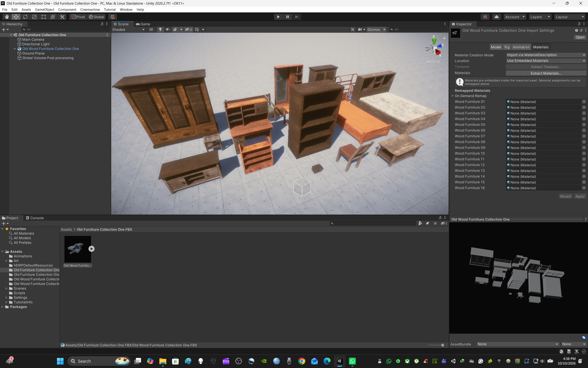
Task: Toggle grid snapping icon in toolbar
Action: coord(113,17)
